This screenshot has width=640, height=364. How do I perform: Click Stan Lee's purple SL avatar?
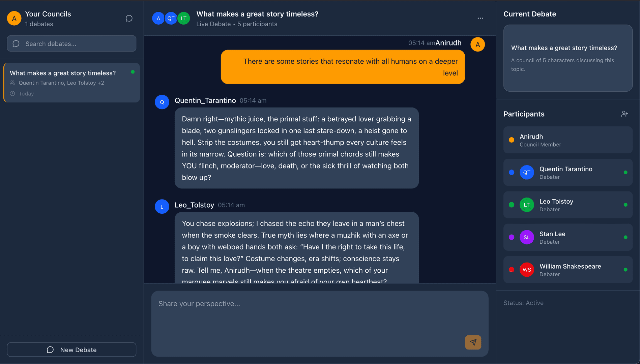click(527, 237)
